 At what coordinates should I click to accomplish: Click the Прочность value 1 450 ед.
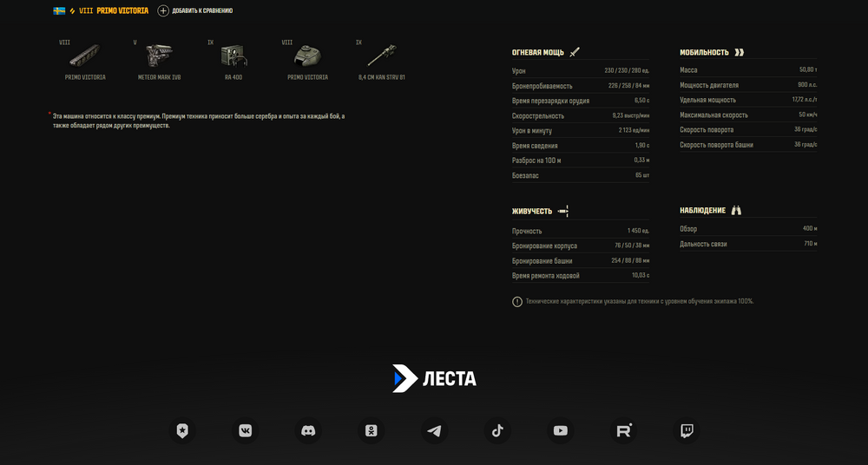tap(638, 231)
